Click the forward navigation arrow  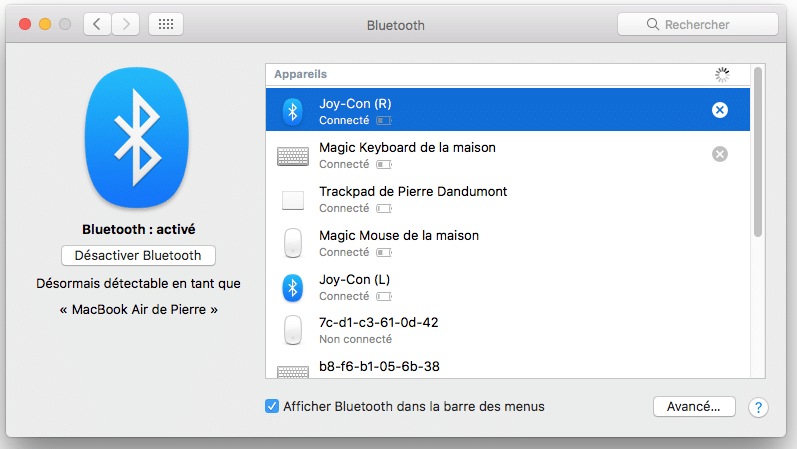(x=126, y=24)
